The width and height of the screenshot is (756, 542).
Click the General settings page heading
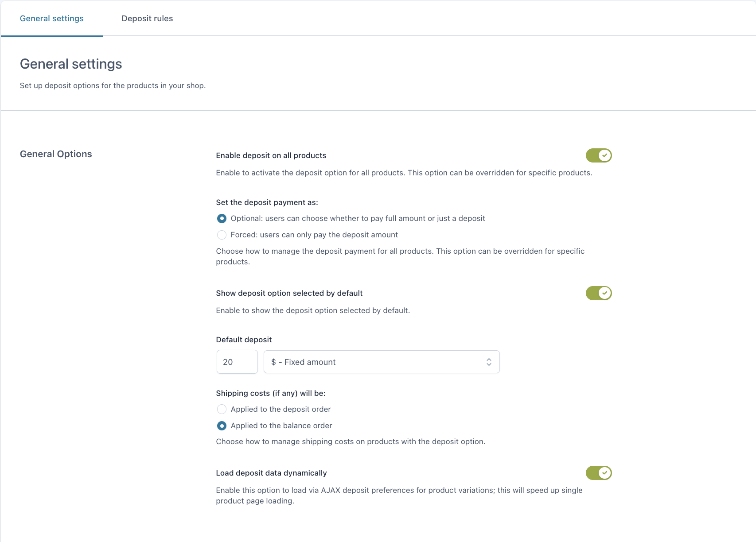71,64
